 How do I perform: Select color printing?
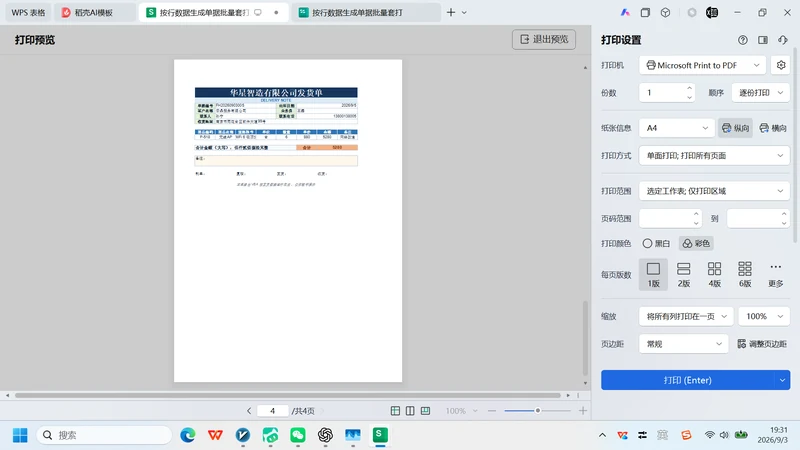click(x=696, y=243)
